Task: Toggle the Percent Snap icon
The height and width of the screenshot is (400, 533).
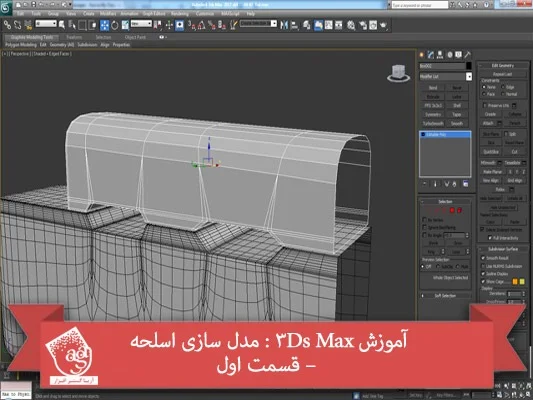Action: tap(212, 25)
